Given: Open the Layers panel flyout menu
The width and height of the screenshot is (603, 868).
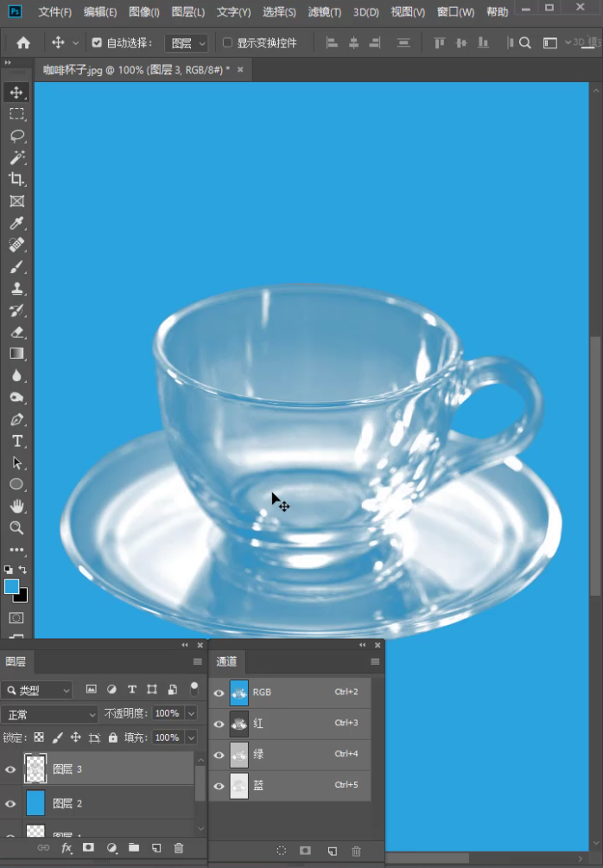Looking at the screenshot, I should click(198, 661).
